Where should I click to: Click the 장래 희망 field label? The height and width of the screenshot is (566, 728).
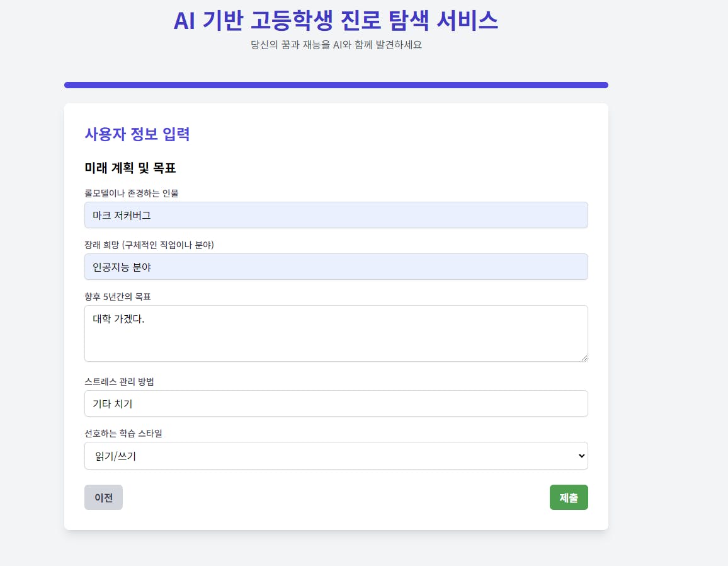pos(149,245)
